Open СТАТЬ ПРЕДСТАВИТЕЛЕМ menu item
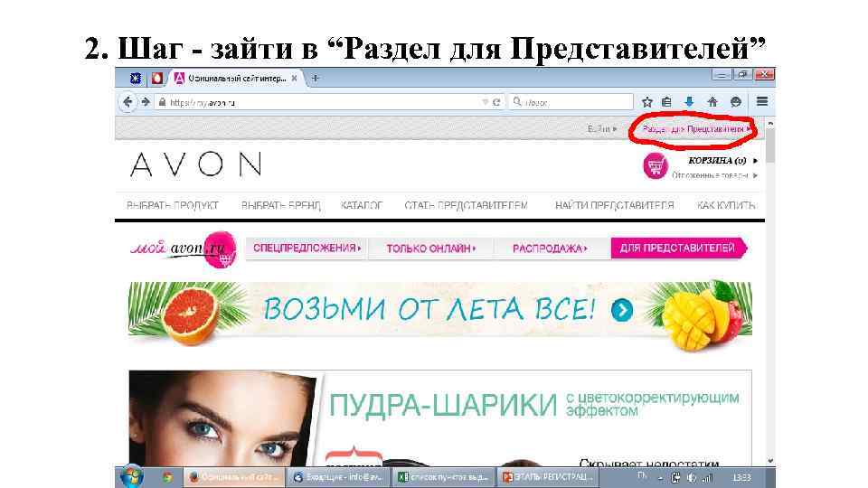The image size is (868, 488). [x=467, y=205]
